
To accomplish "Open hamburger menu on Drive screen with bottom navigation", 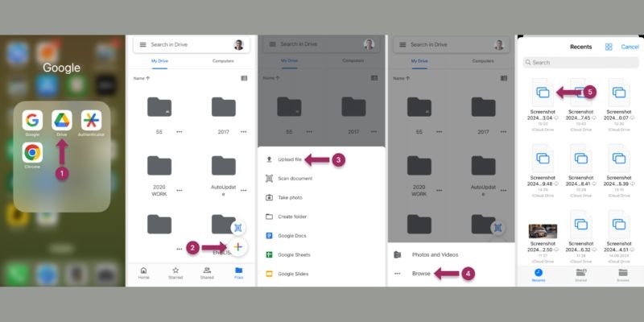I will [x=142, y=45].
